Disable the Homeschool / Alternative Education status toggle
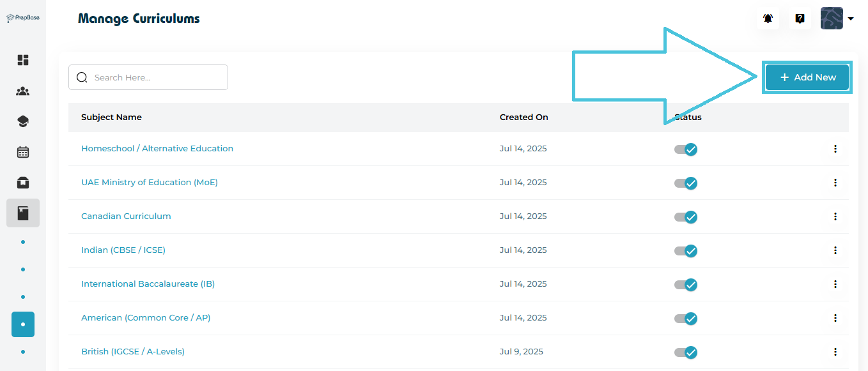Image resolution: width=868 pixels, height=371 pixels. tap(686, 149)
